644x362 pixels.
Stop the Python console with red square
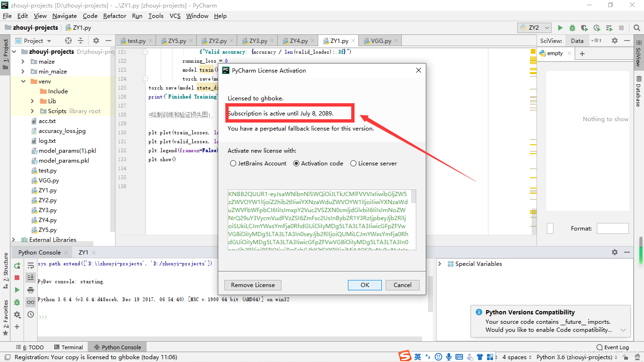(17, 278)
